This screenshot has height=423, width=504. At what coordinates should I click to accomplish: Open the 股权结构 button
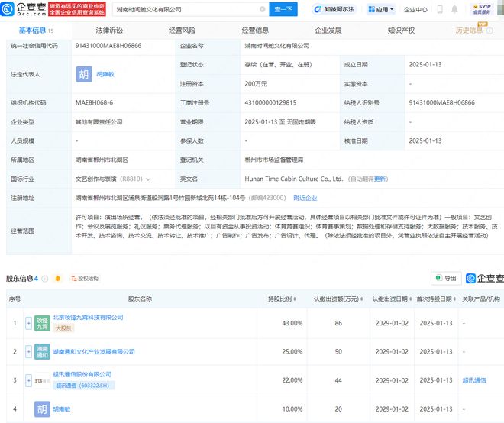pos(86,279)
